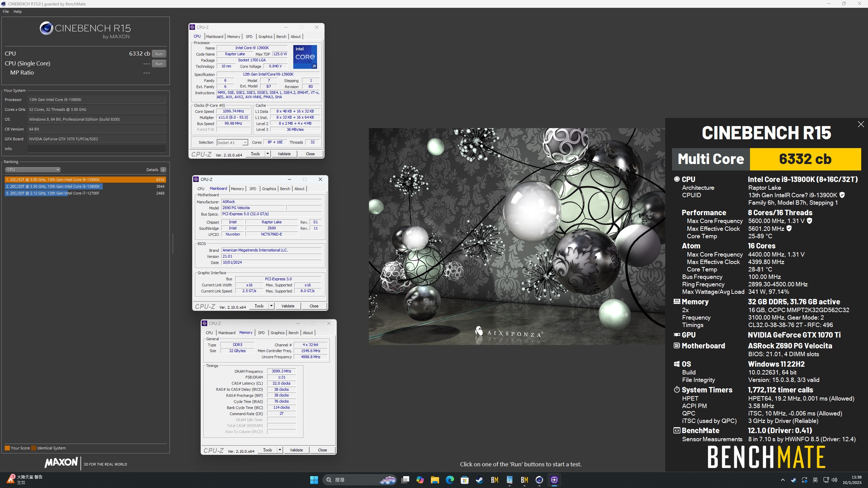This screenshot has height=488, width=868.
Task: Click the rendered spheres benchmark image
Action: (517, 237)
